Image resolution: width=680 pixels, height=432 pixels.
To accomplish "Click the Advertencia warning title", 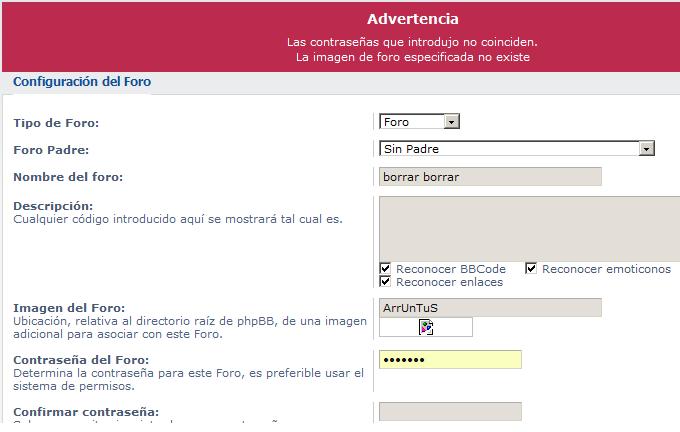I will [412, 19].
